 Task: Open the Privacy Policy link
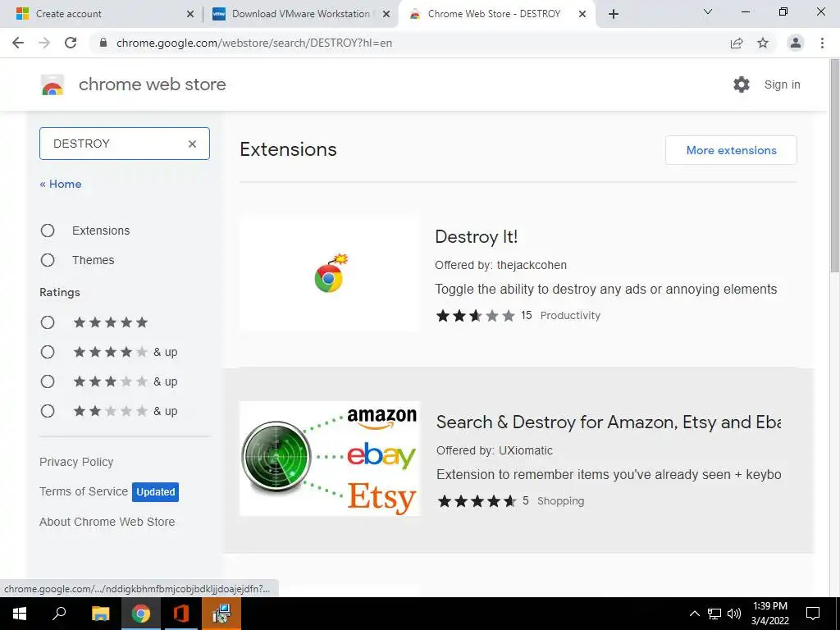pyautogui.click(x=76, y=462)
